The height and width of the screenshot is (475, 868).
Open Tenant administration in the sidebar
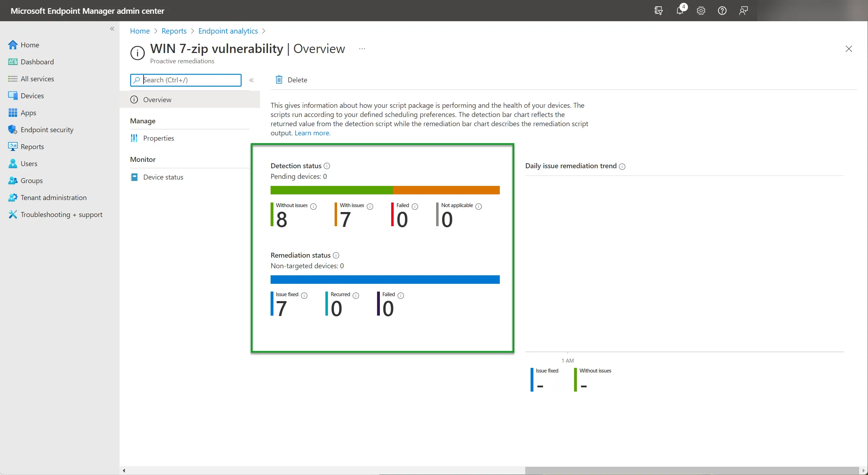click(47, 198)
